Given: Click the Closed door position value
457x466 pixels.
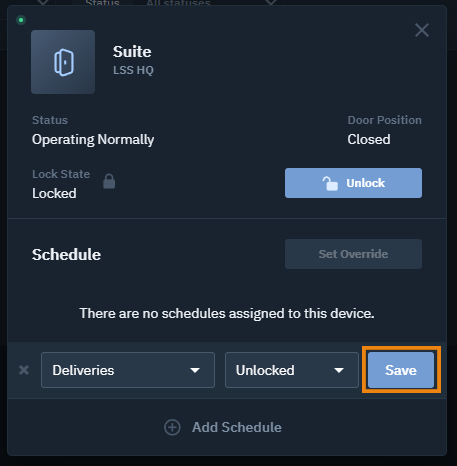Looking at the screenshot, I should [369, 139].
